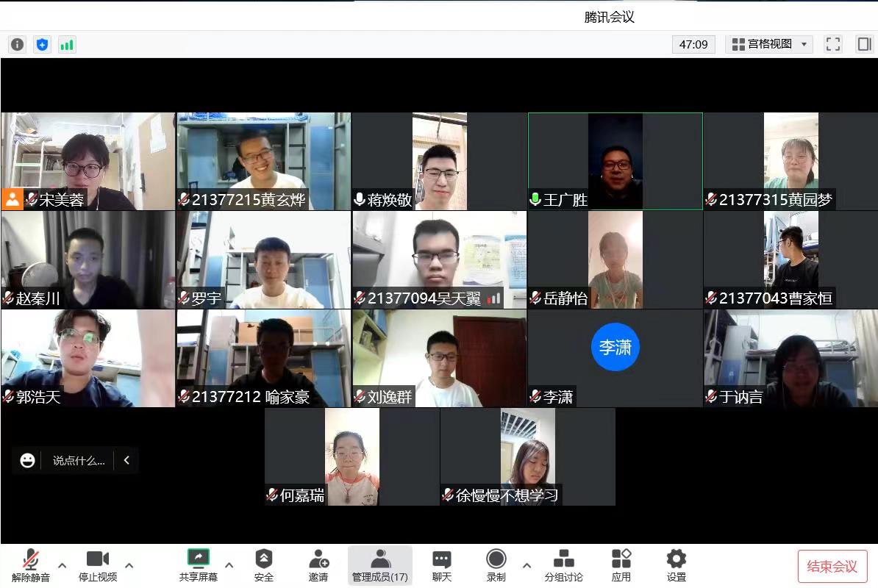This screenshot has width=878, height=588.
Task: Open the 邀请 invite dialog
Action: pyautogui.click(x=318, y=565)
